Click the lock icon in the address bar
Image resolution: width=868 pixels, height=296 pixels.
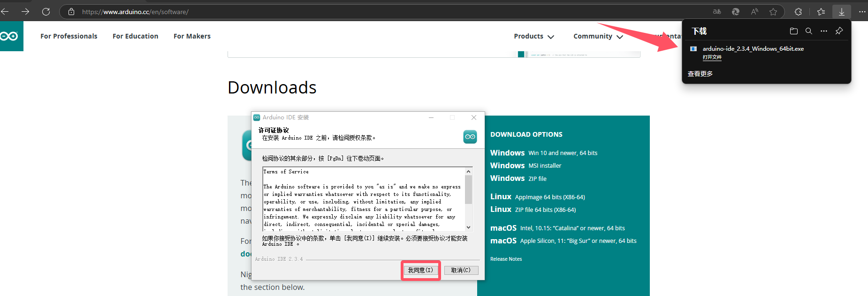click(x=71, y=12)
